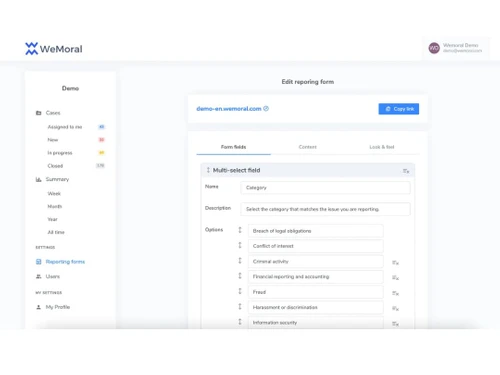The height and width of the screenshot is (375, 500).
Task: Open Reporting forms settings
Action: (x=65, y=262)
